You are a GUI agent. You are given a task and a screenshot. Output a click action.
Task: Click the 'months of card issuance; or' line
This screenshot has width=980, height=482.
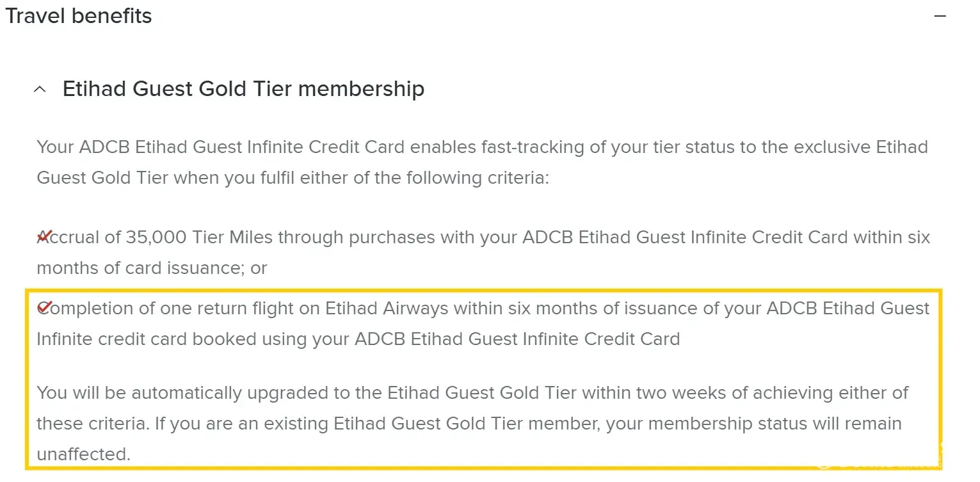click(152, 268)
